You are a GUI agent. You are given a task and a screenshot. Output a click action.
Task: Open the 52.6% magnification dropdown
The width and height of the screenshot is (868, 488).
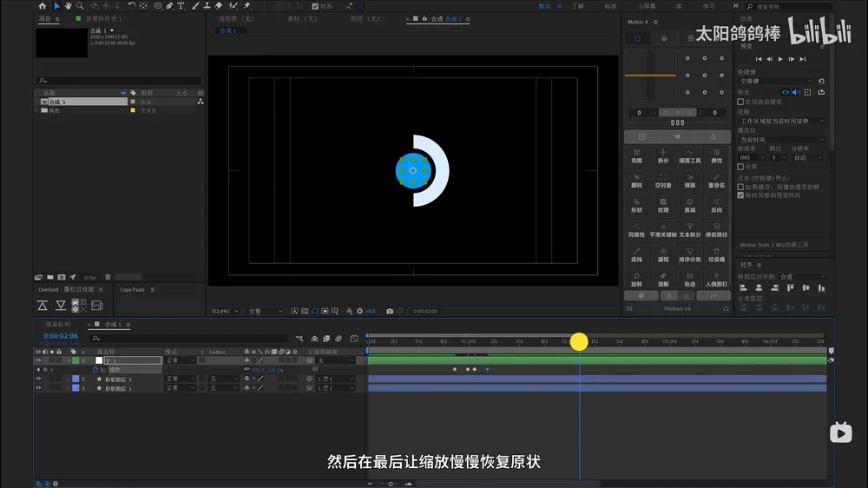225,312
